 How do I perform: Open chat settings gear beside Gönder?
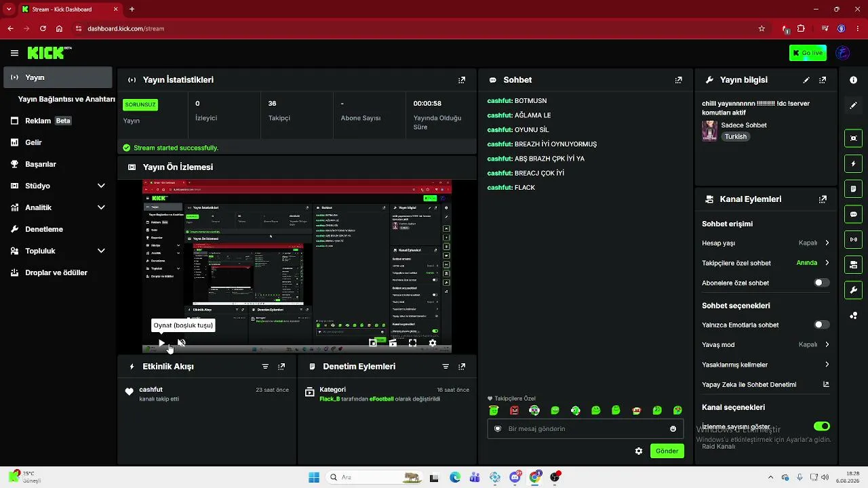click(639, 451)
